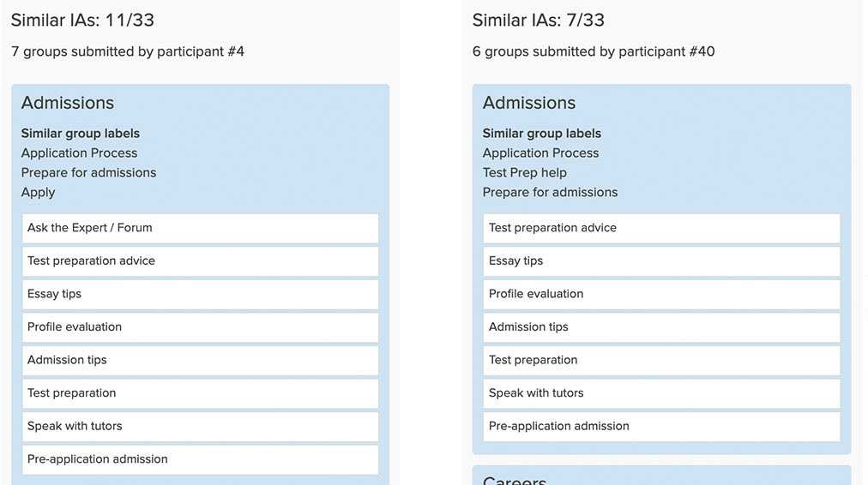Screen dimensions: 868x485
Task: Click 'Apply' similar group label
Action: 39,193
